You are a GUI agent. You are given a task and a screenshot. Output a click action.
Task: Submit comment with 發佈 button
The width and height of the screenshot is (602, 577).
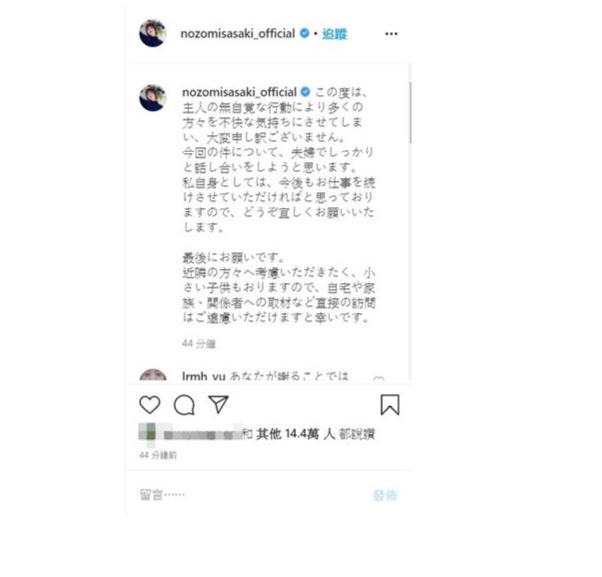pos(385,496)
